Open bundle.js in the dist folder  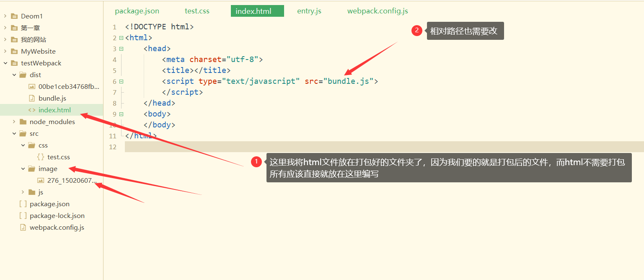tap(52, 98)
